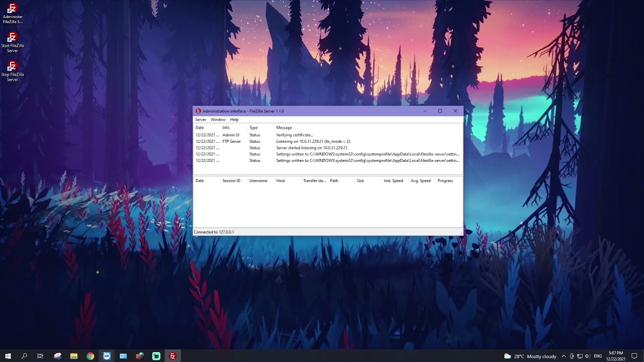
Task: Click Transfer status column header
Action: tap(314, 180)
